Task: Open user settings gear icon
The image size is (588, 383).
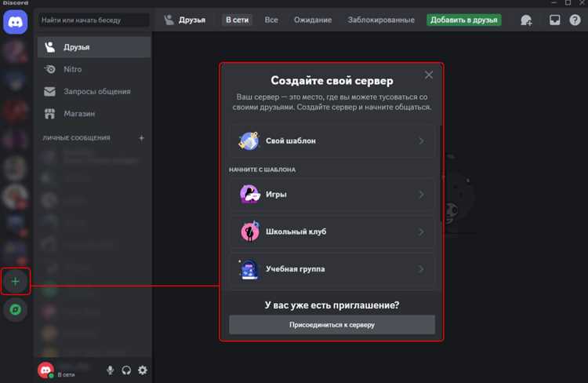Action: click(143, 370)
